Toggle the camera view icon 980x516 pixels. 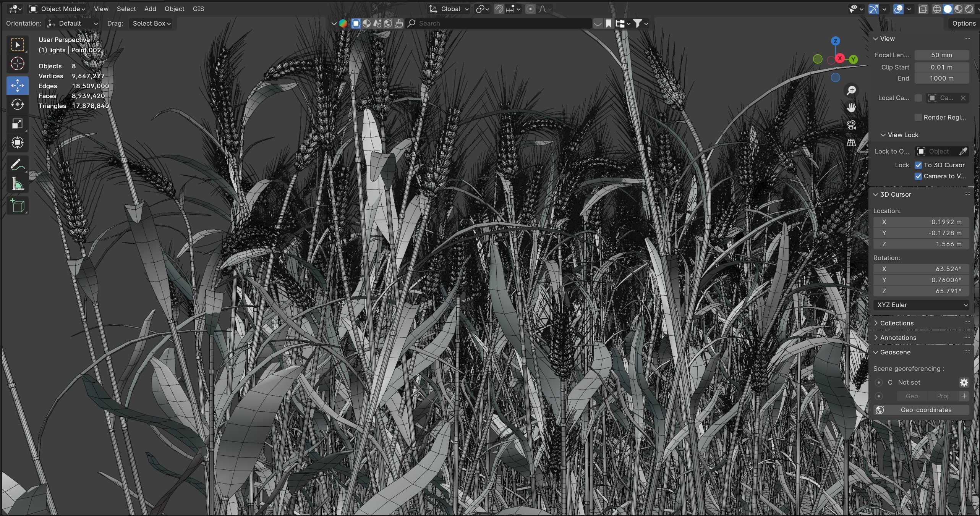(x=851, y=125)
